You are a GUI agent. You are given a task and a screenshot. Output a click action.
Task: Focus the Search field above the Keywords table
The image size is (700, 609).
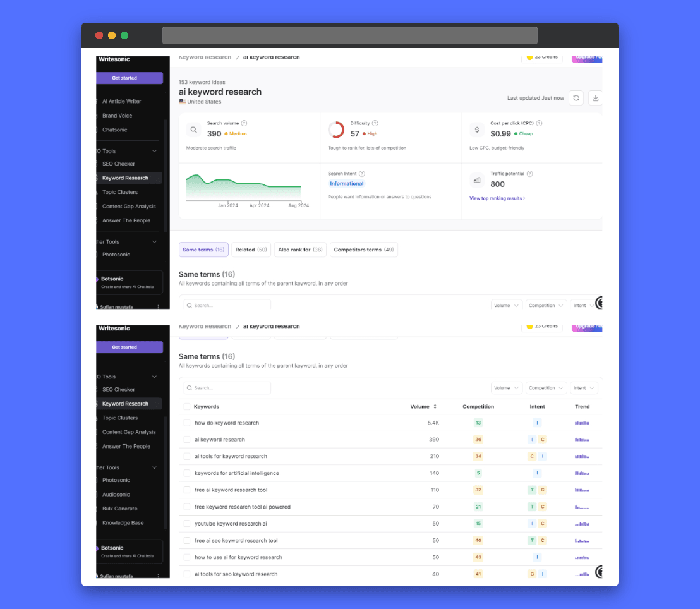(227, 387)
